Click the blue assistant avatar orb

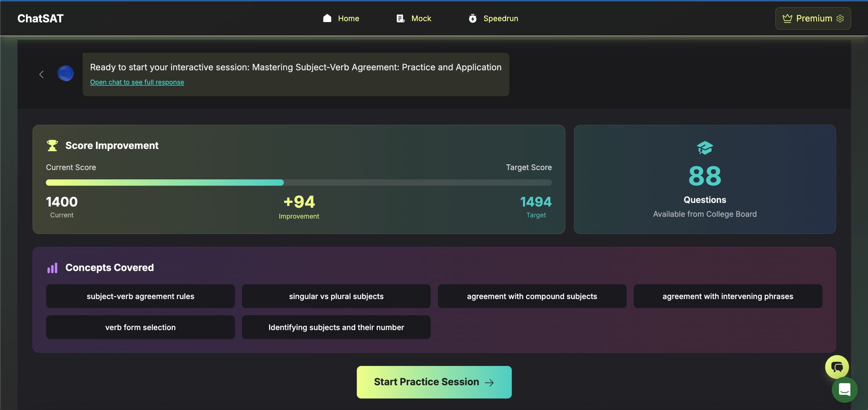[x=65, y=74]
